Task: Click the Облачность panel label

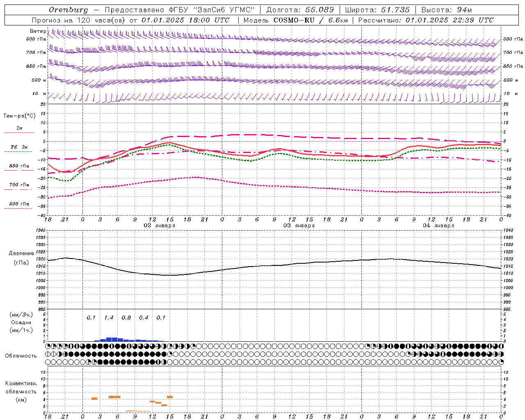Action: click(21, 356)
